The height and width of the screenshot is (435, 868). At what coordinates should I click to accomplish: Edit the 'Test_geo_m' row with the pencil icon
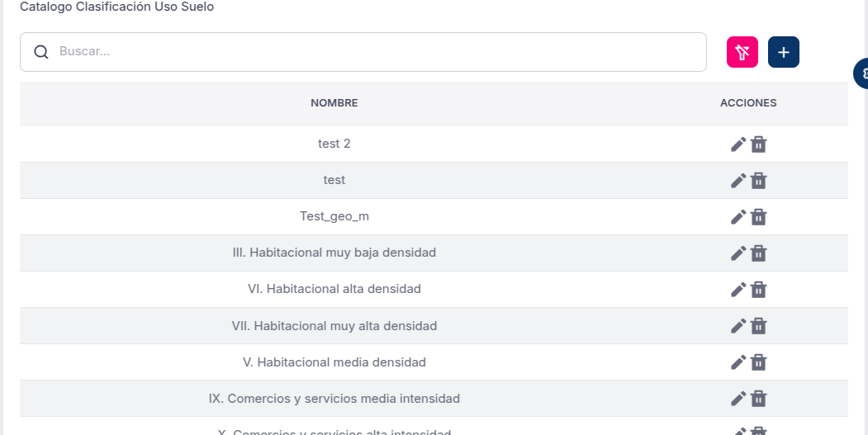pyautogui.click(x=738, y=217)
